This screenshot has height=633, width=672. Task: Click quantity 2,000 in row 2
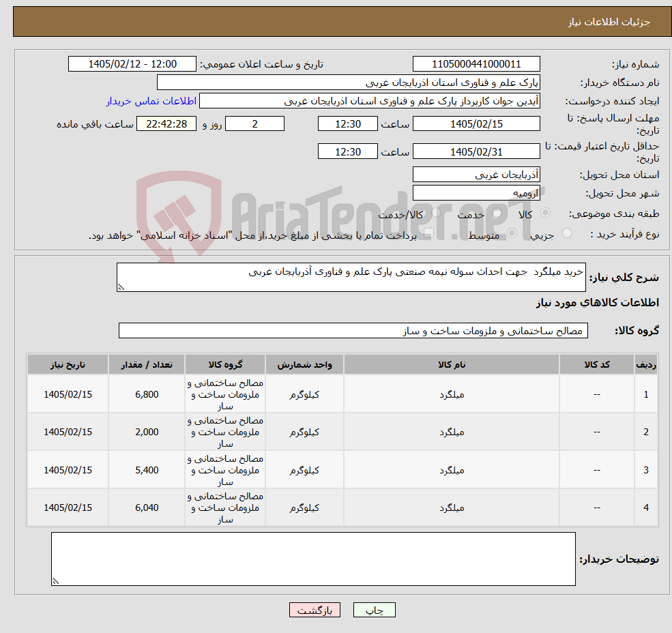147,432
